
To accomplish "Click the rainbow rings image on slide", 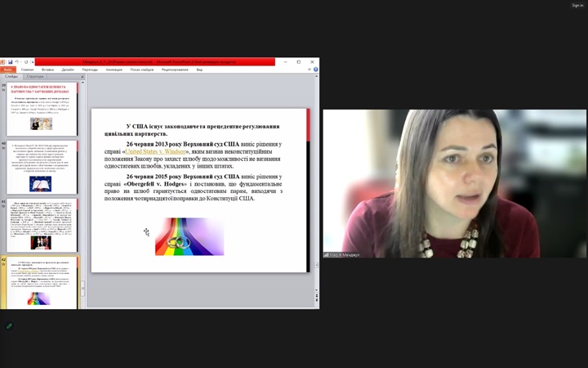I will click(189, 236).
